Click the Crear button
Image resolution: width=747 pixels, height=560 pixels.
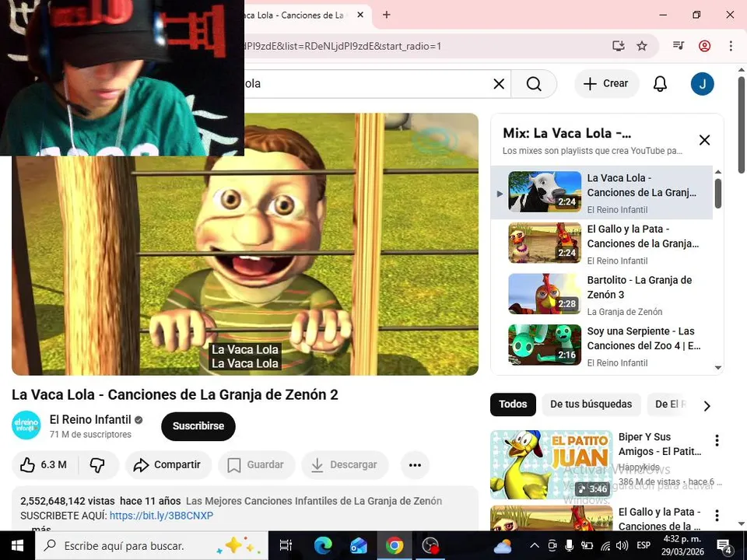606,83
